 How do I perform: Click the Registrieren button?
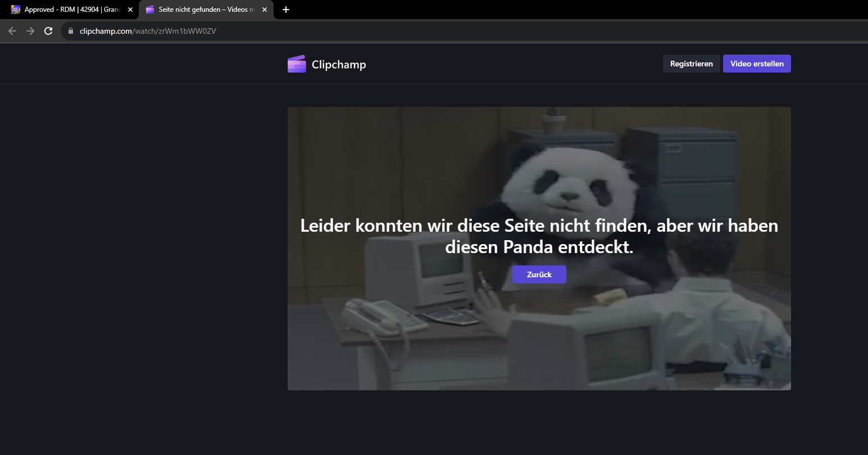pos(692,64)
